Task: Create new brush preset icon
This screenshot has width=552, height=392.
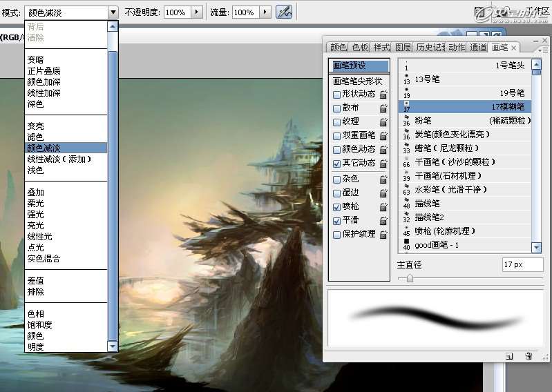Action: [x=509, y=356]
